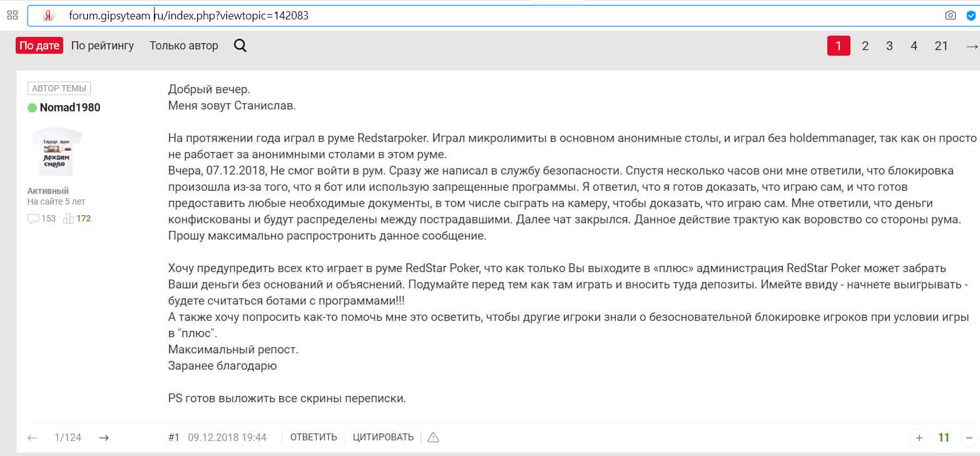Jump to last page 21
The height and width of the screenshot is (456, 980).
pyautogui.click(x=941, y=46)
